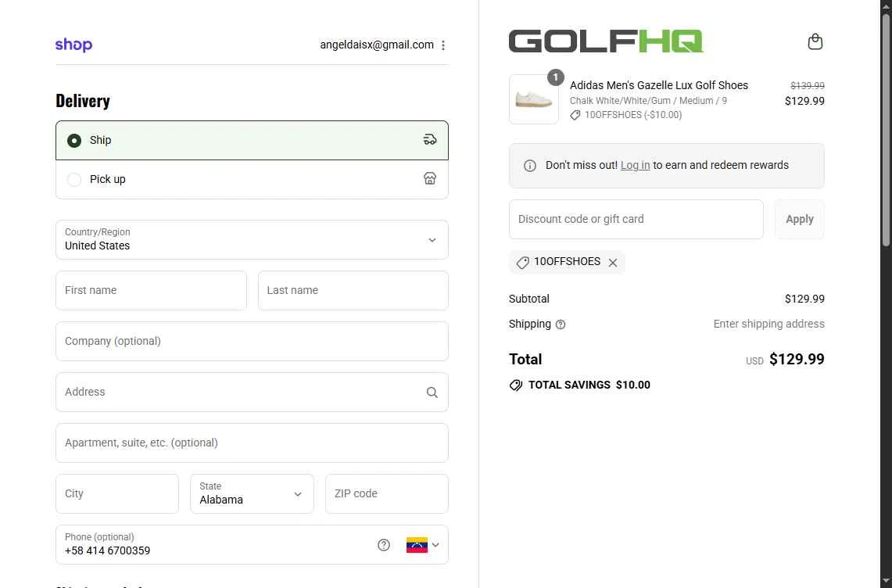This screenshot has height=588, width=892.
Task: Click the Discount code or gift card field
Action: [x=636, y=219]
